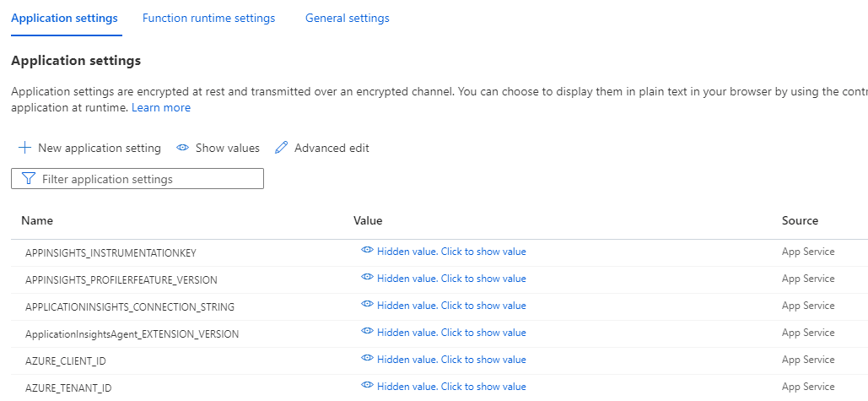Screen dimensions: 868x401
Task: Reveal APPINSIGHTS_INSTRUMENTATIONKEY value via eye icon
Action: [x=367, y=250]
